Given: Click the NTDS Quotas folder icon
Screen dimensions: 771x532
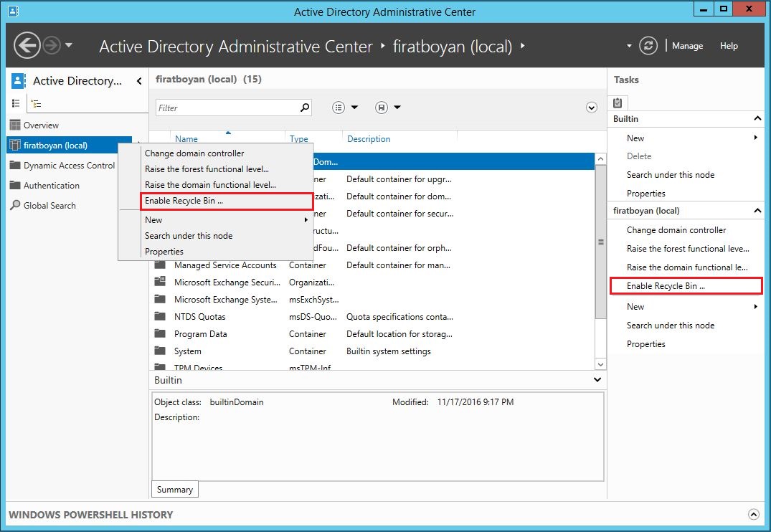Looking at the screenshot, I should tap(160, 316).
